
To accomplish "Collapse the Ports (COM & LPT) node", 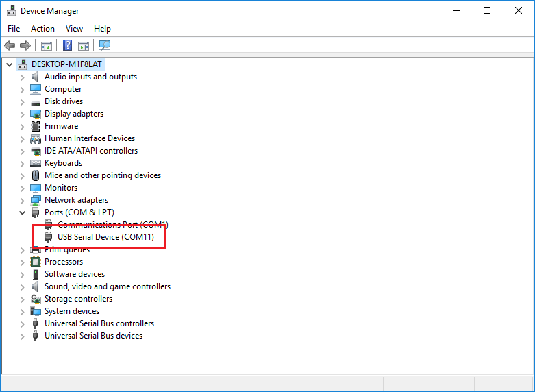I will 22,212.
